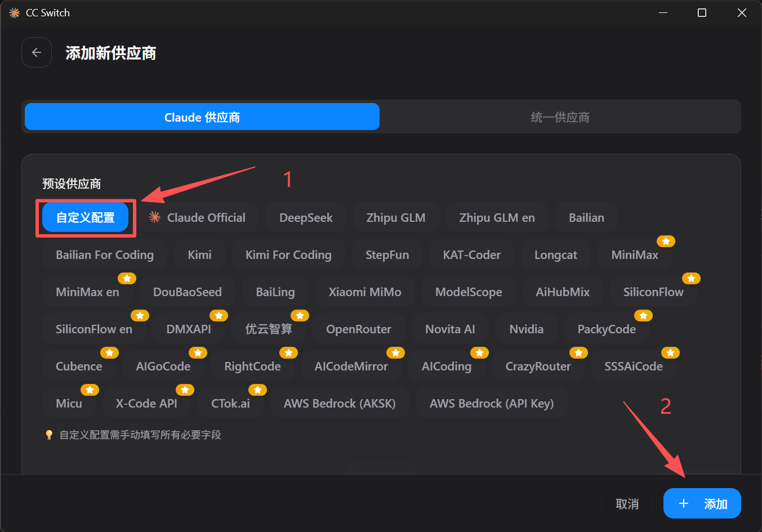Click the star badge on MiniMax preset

point(666,242)
